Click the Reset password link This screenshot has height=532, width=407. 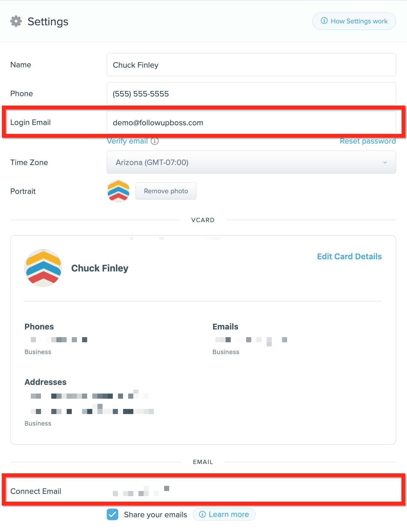pyautogui.click(x=368, y=141)
